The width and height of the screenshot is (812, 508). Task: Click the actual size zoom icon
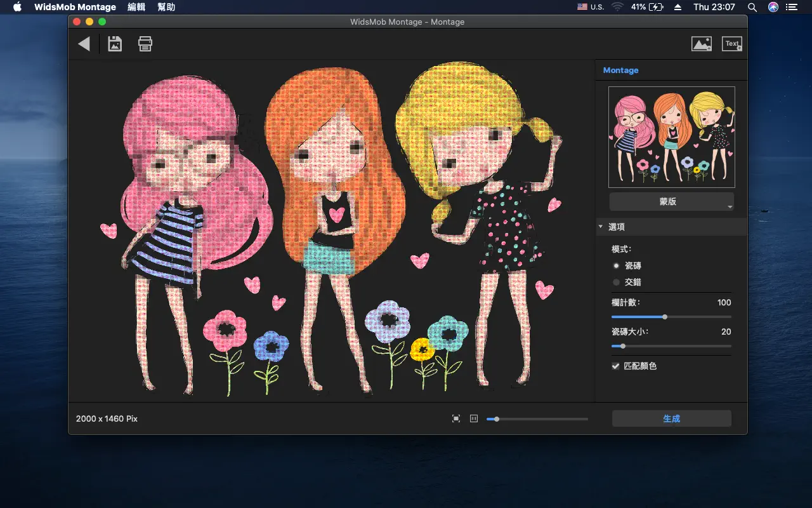473,418
